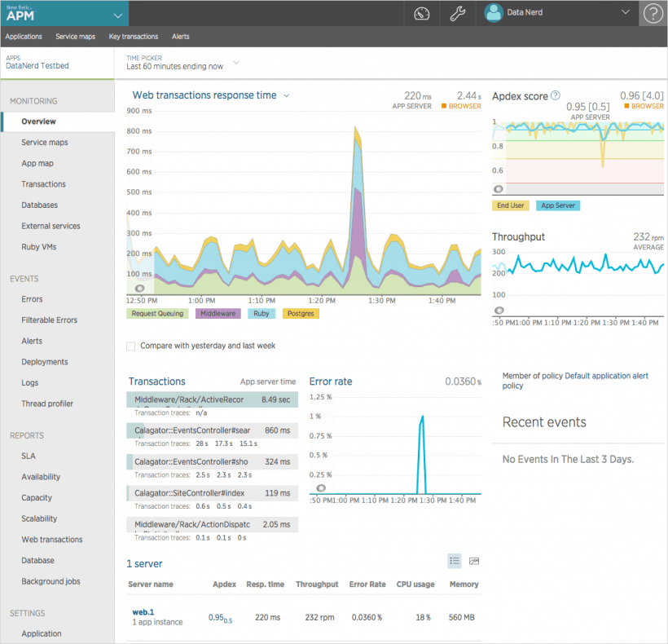Toggle End User Apdex legend
This screenshot has height=644, width=668.
tap(511, 205)
